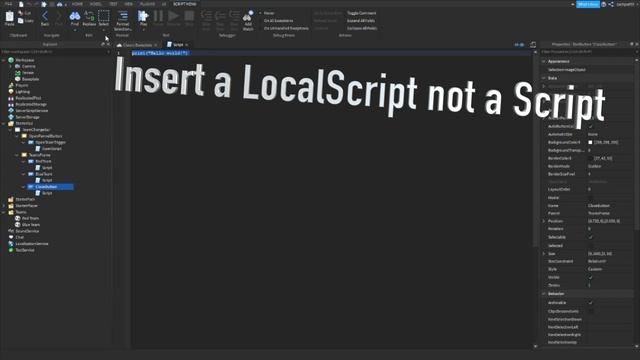
Task: Open the Replace tool icon
Action: coord(89,16)
